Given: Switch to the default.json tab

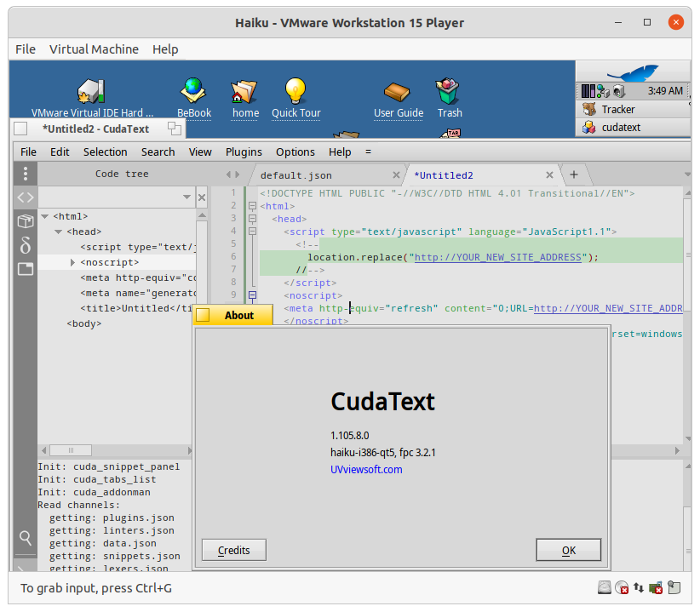Looking at the screenshot, I should [296, 175].
